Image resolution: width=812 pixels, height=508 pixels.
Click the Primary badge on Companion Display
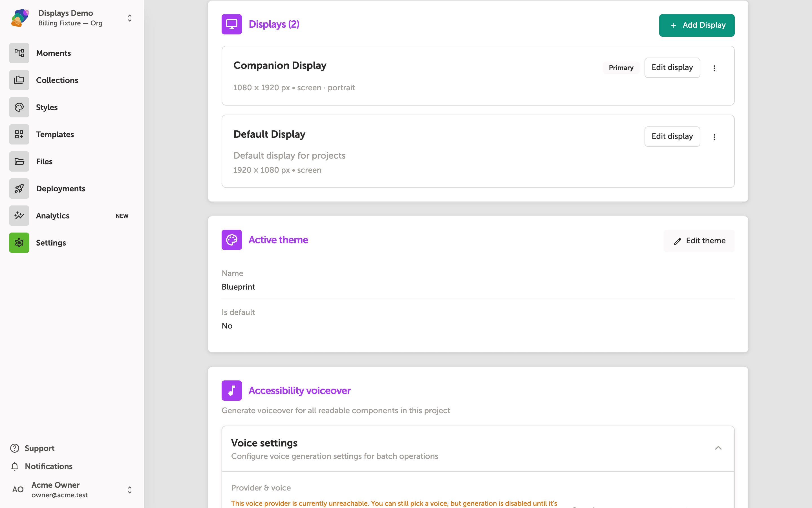click(621, 67)
